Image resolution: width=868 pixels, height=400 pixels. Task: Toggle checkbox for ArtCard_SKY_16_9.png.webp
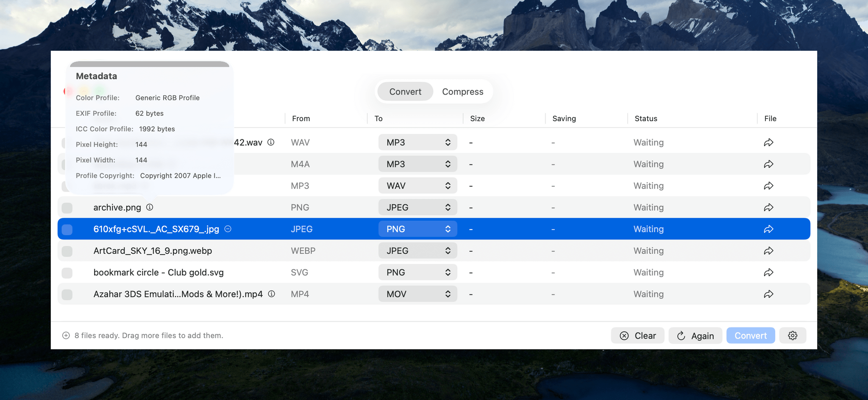pyautogui.click(x=67, y=251)
